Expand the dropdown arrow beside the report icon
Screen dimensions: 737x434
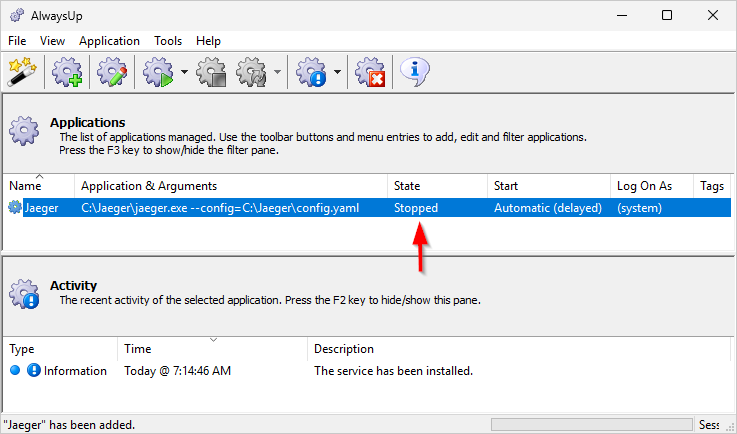tap(337, 72)
